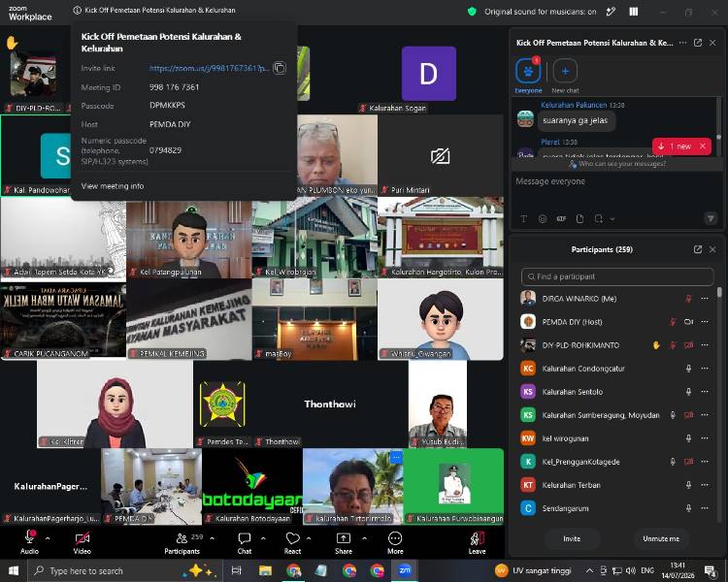Start a New chat

(565, 76)
